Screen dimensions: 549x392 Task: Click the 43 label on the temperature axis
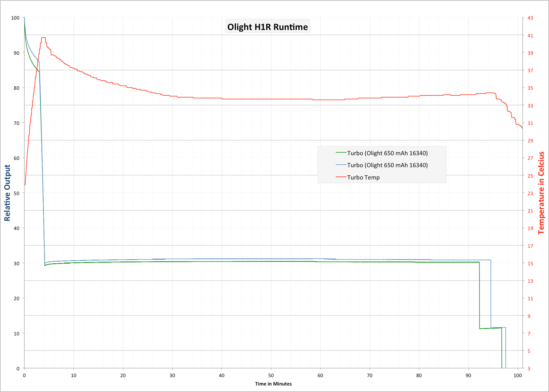[x=530, y=18]
